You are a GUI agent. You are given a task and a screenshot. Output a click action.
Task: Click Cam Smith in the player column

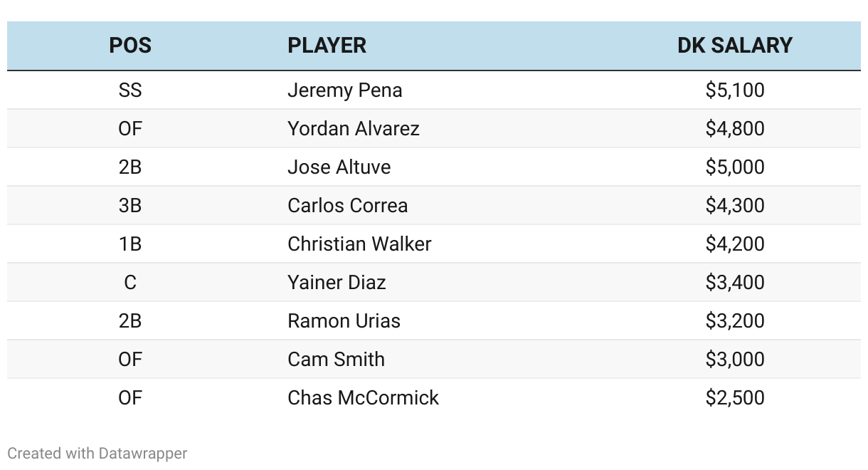336,360
